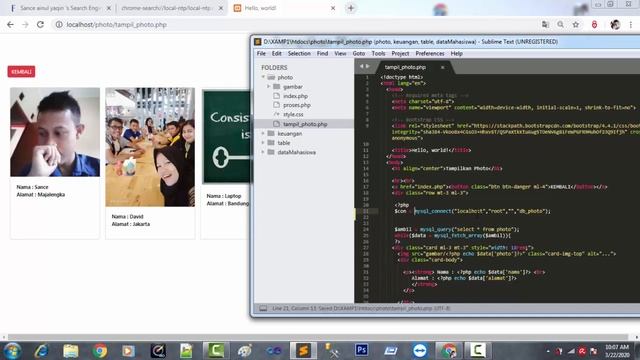Switch to the Sance ainul yaqin Search tab
Image resolution: width=640 pixels, height=360 pixels.
(x=59, y=8)
